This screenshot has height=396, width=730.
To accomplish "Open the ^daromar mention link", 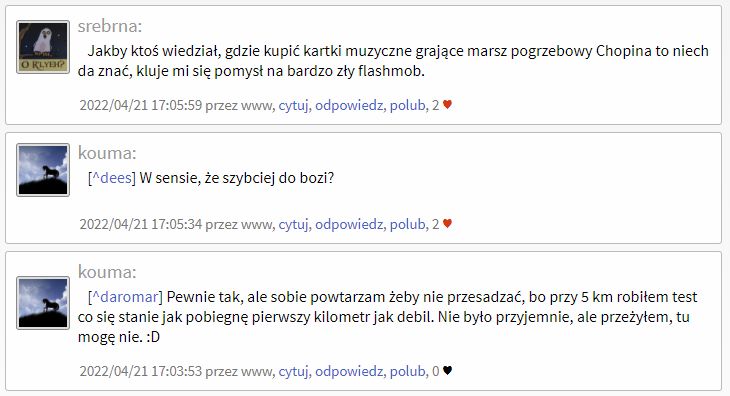I will tap(125, 297).
